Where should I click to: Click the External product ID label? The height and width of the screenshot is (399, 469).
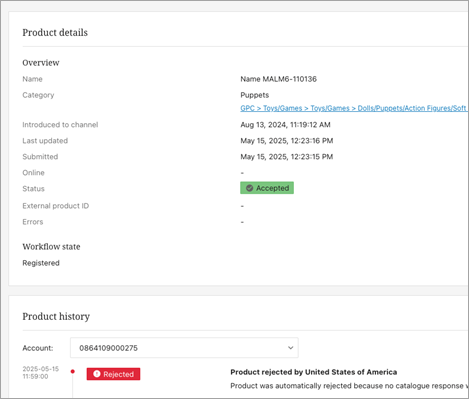[56, 206]
